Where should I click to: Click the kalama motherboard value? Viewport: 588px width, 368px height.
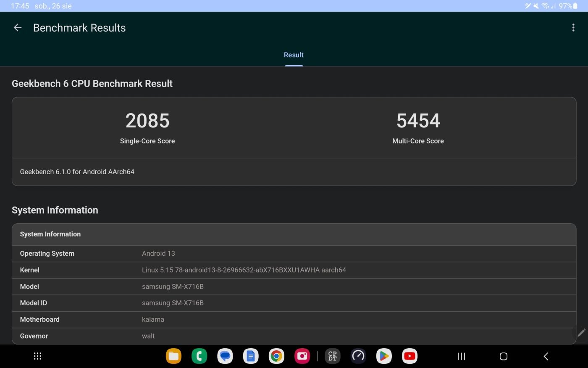coord(153,320)
